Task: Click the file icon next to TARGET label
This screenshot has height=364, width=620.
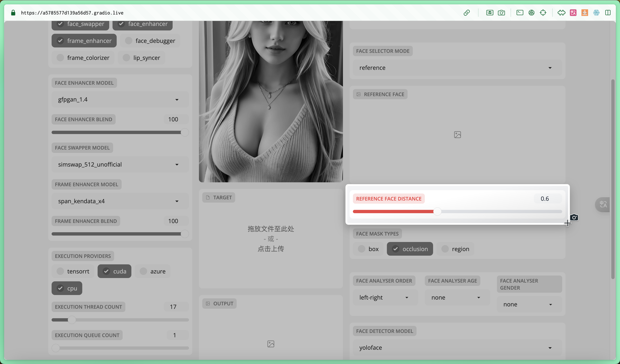Action: (x=208, y=197)
